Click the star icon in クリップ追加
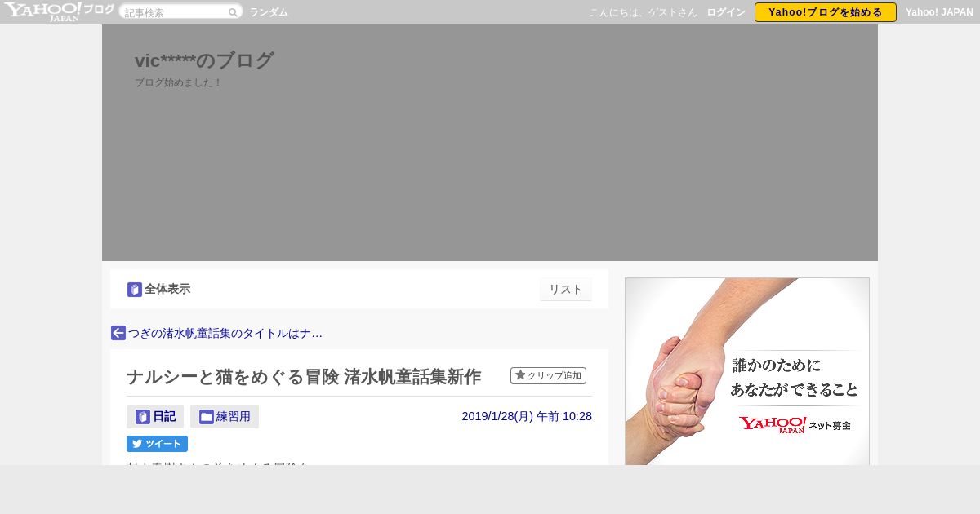The height and width of the screenshot is (514, 980). 520,375
